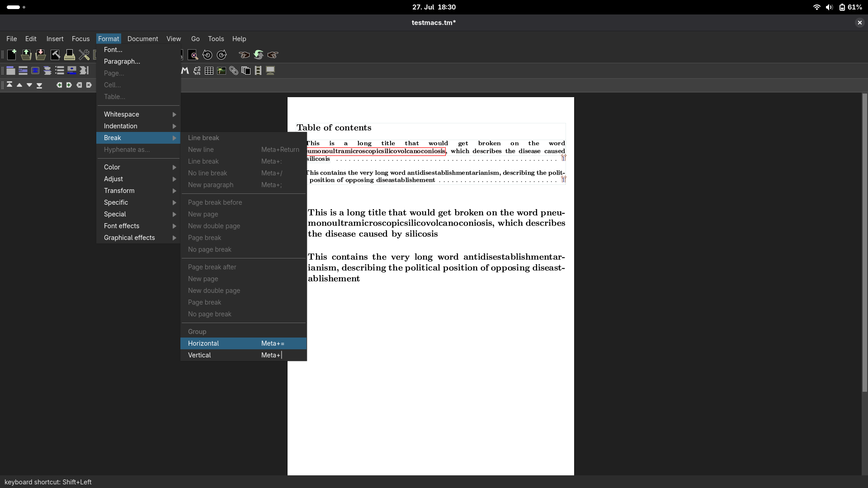
Task: Click the overlapping pages fold icon
Action: tap(246, 70)
